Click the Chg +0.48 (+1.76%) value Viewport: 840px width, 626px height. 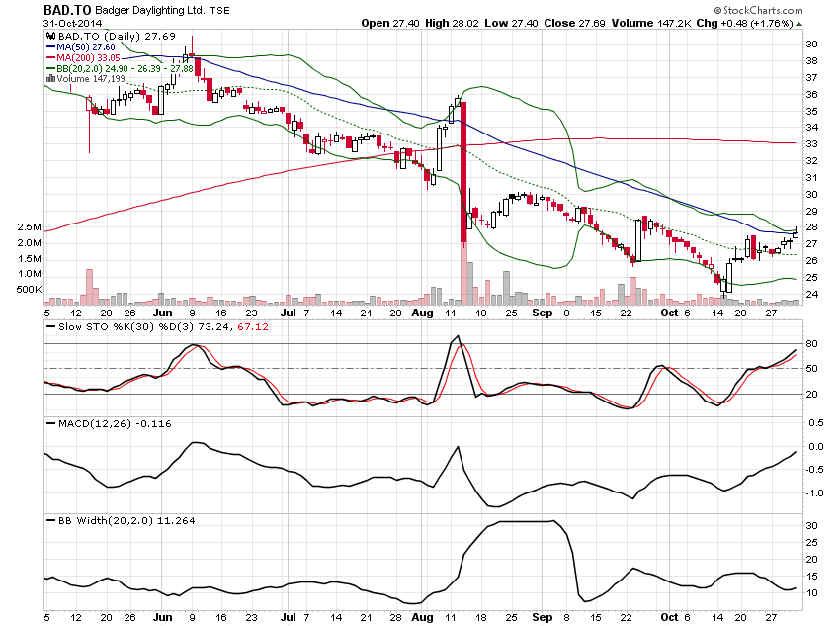pos(745,23)
